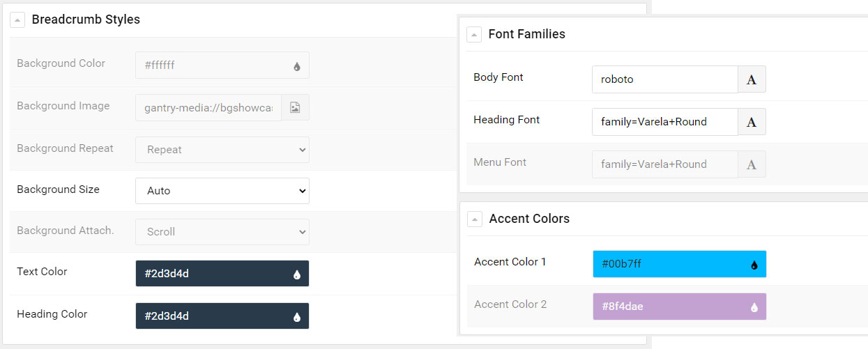
Task: Click the Background Attach. label
Action: tap(66, 231)
